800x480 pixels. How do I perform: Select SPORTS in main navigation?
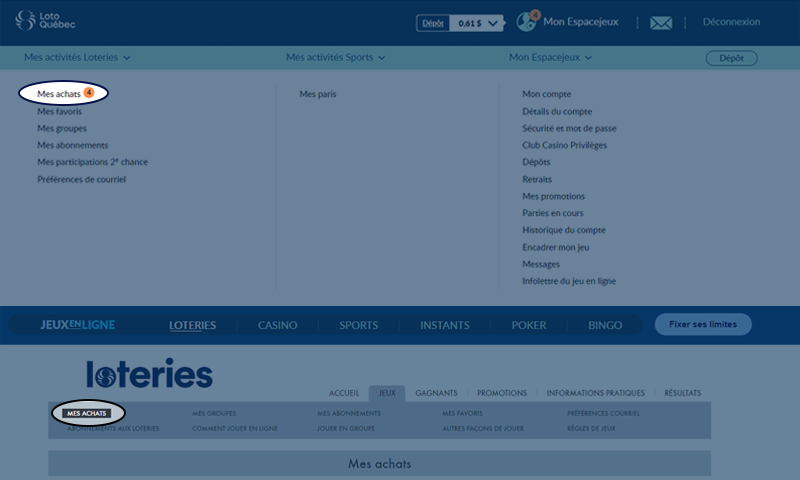pyautogui.click(x=359, y=325)
